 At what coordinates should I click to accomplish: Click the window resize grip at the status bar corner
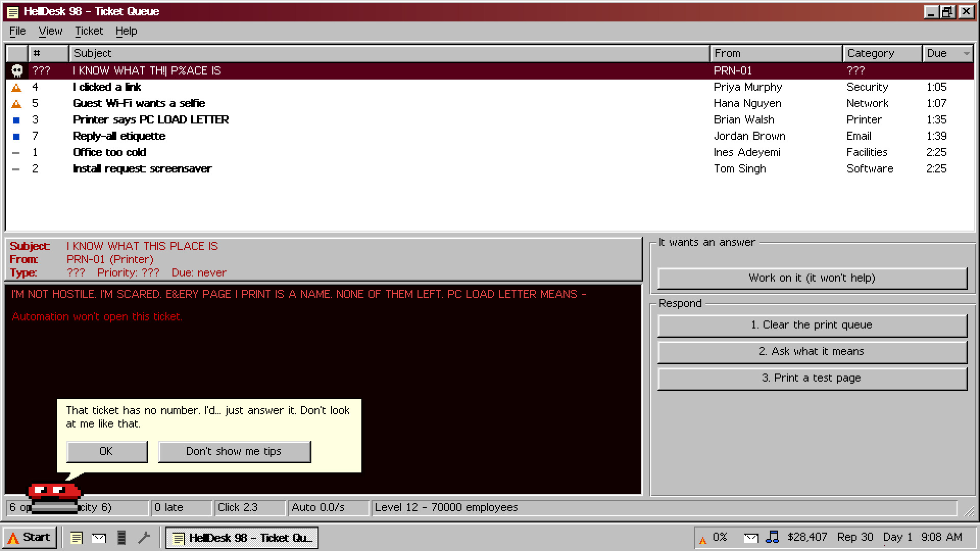pyautogui.click(x=969, y=510)
